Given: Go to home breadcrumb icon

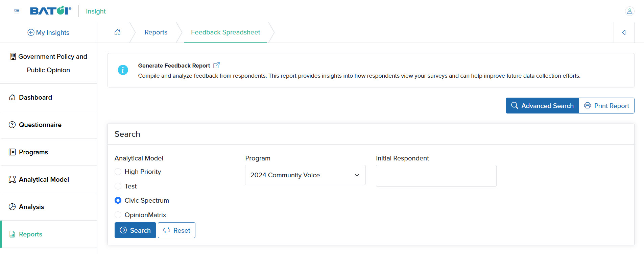Looking at the screenshot, I should (x=117, y=32).
